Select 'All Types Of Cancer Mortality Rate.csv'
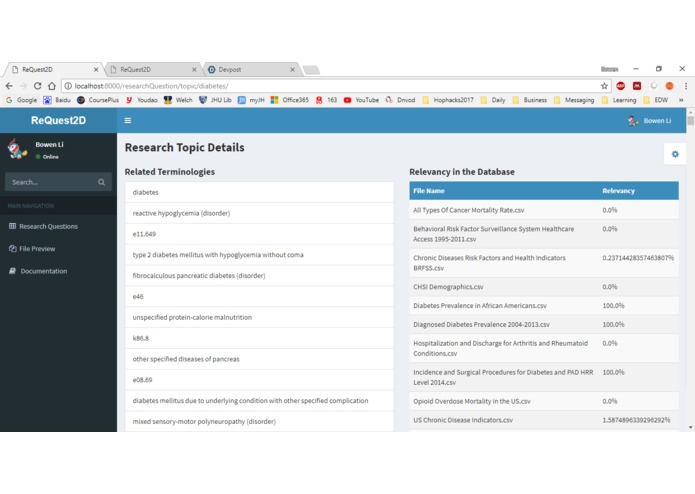The height and width of the screenshot is (494, 695). tap(544, 210)
